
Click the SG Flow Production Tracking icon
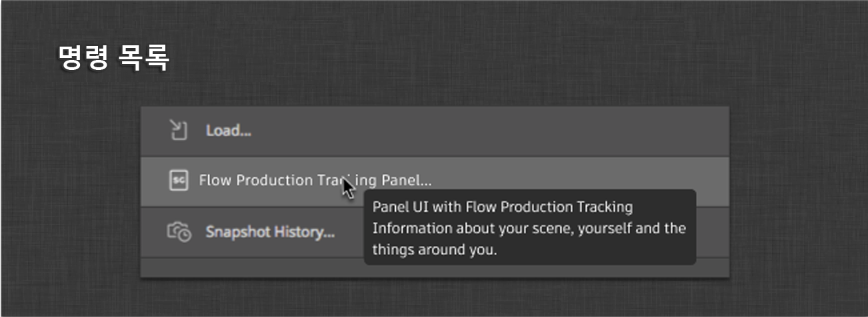coord(178,180)
